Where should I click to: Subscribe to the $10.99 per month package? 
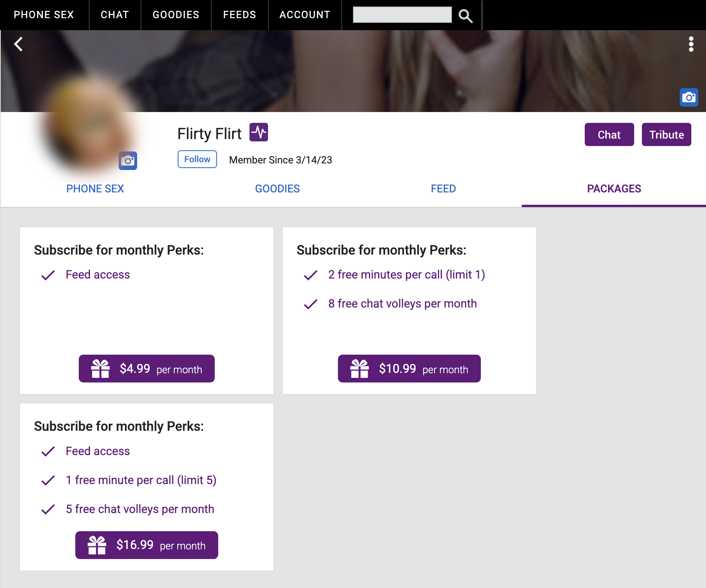point(409,369)
